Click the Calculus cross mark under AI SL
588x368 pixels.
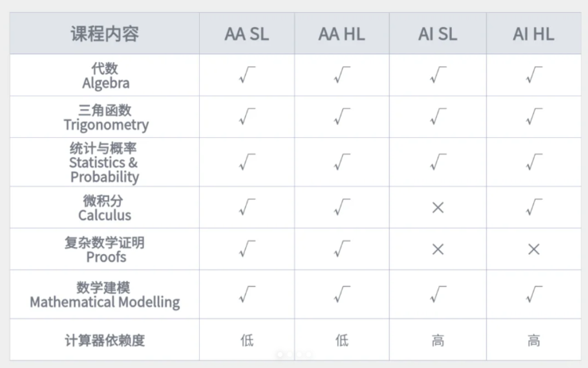click(438, 208)
